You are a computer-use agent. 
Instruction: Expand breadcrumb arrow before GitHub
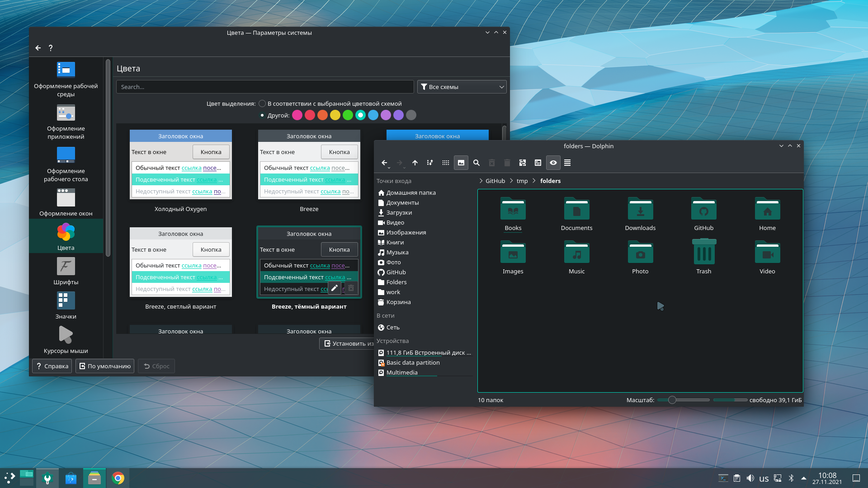(481, 181)
